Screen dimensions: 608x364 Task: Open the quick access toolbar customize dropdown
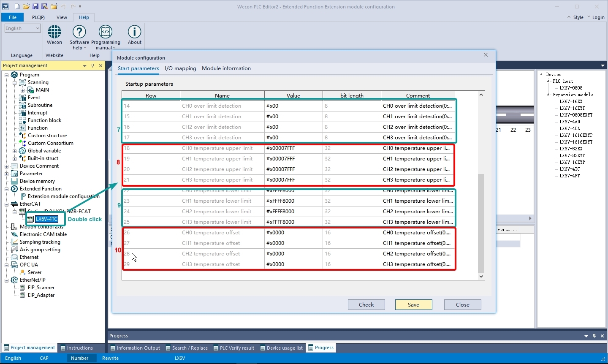pos(80,6)
